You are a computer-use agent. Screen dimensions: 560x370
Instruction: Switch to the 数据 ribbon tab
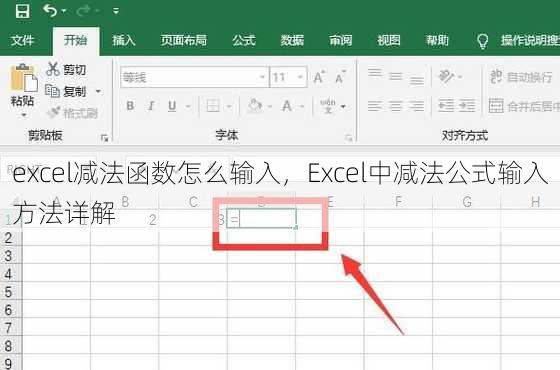tap(292, 40)
